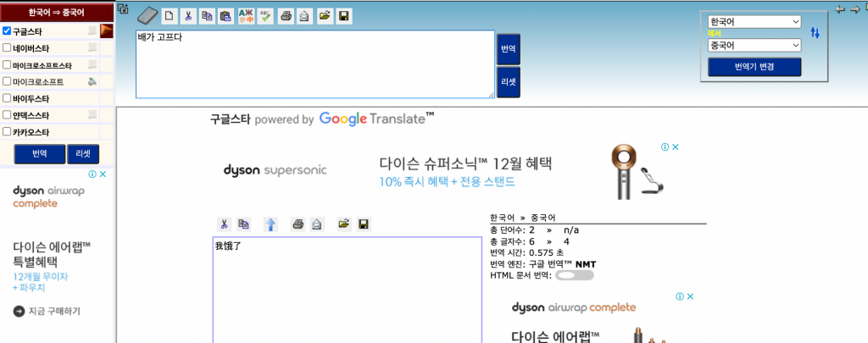The width and height of the screenshot is (868, 343).
Task: Check the 마이크로소프트 translator checkbox
Action: pyautogui.click(x=7, y=81)
